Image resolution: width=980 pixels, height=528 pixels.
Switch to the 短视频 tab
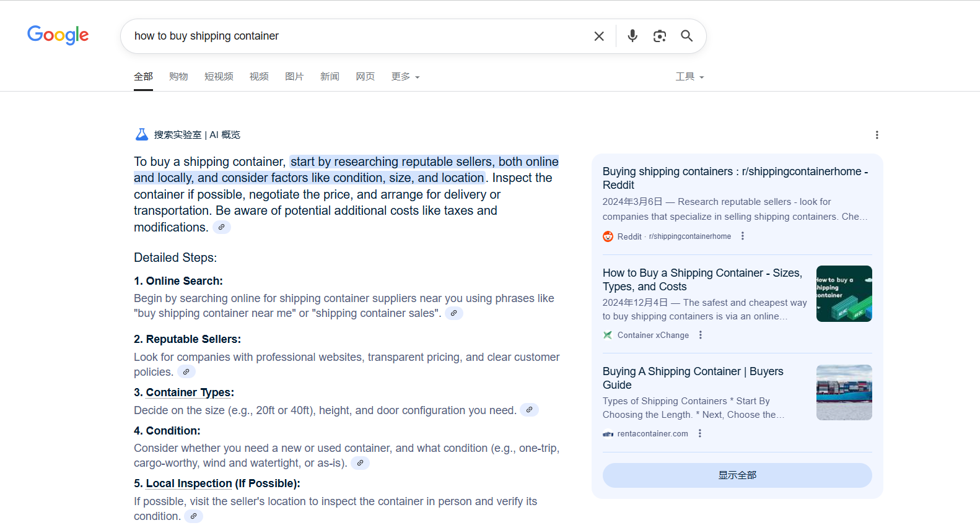(x=219, y=77)
